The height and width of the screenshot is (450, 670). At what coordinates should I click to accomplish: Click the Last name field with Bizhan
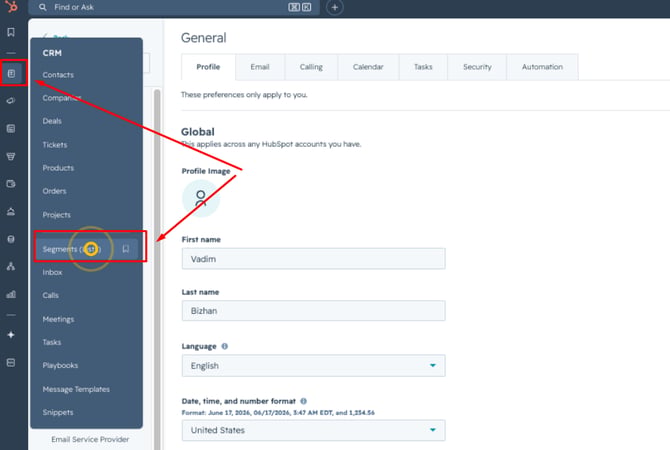tap(313, 311)
